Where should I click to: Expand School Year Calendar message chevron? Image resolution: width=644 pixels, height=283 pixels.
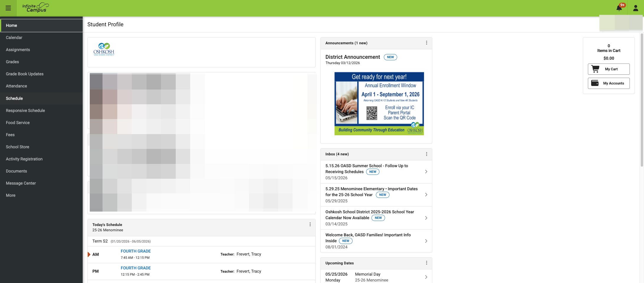point(426,218)
